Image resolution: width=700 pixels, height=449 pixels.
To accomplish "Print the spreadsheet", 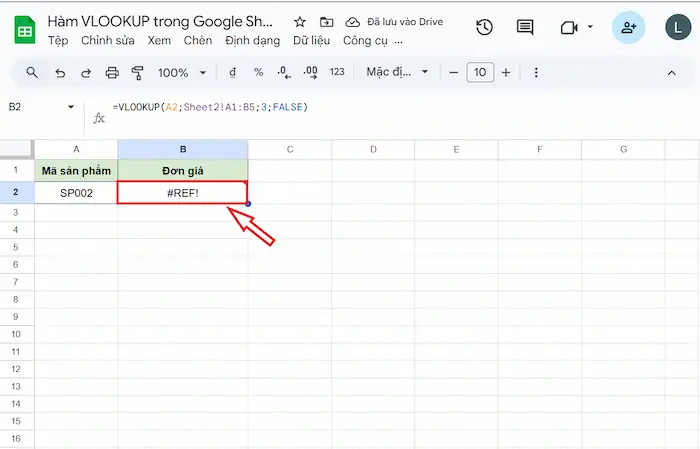I will coord(112,73).
